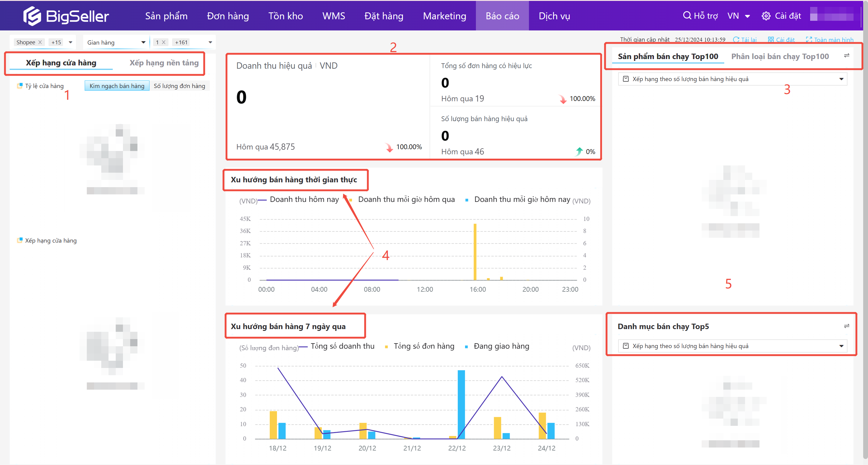Select Kim ngạch bán hàng toggle

117,86
